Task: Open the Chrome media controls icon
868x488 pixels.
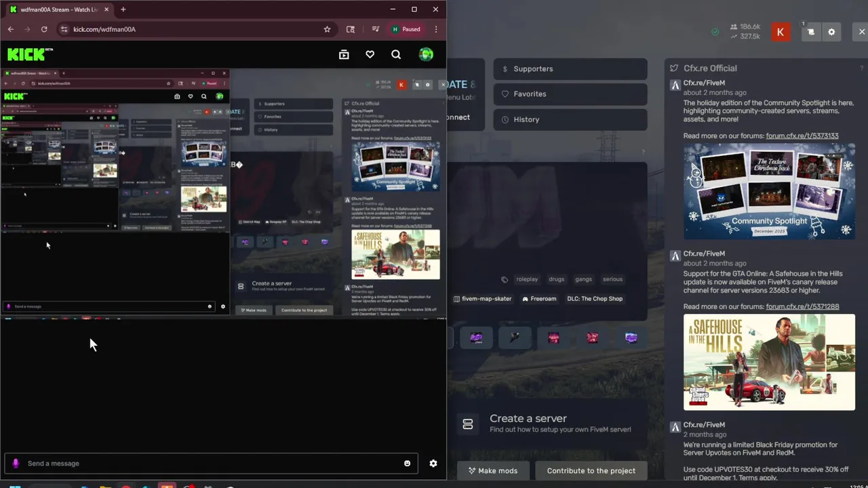Action: click(376, 29)
